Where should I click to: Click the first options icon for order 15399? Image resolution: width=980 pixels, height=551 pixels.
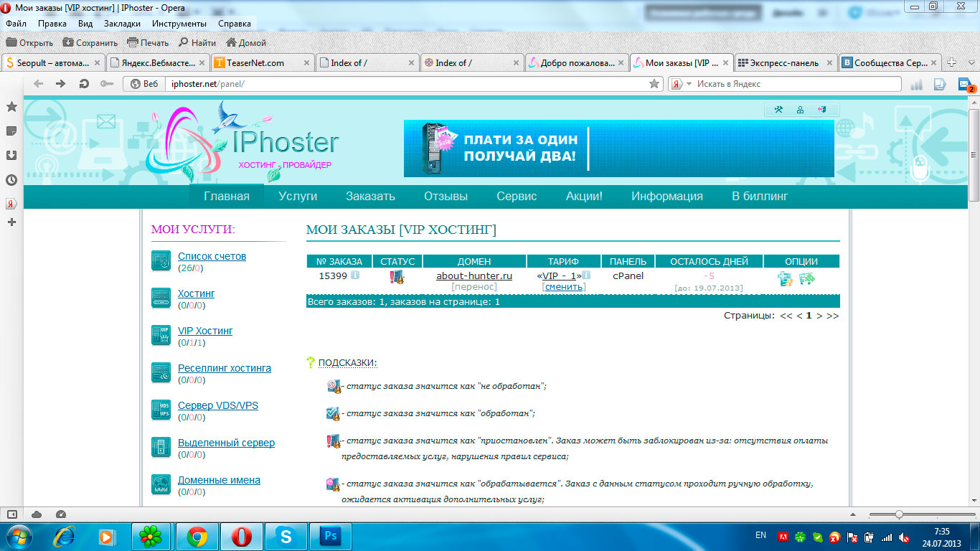pos(786,279)
